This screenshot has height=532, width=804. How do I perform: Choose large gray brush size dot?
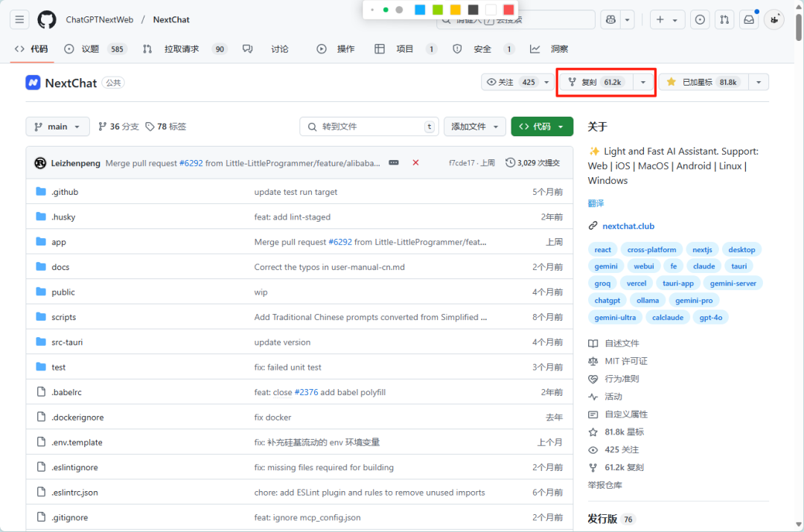(399, 10)
